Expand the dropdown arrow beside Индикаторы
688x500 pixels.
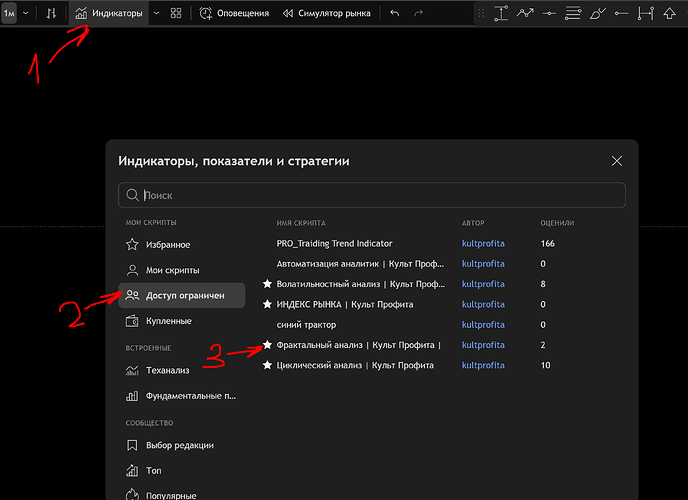point(156,14)
